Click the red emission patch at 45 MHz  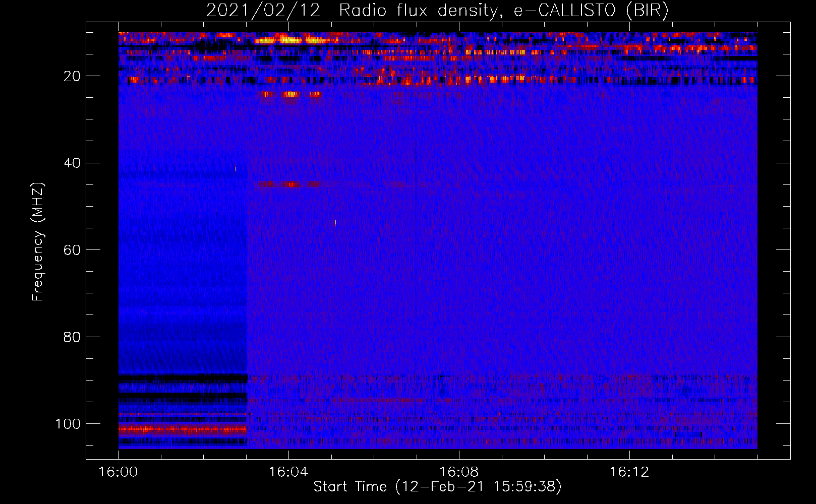coord(290,184)
